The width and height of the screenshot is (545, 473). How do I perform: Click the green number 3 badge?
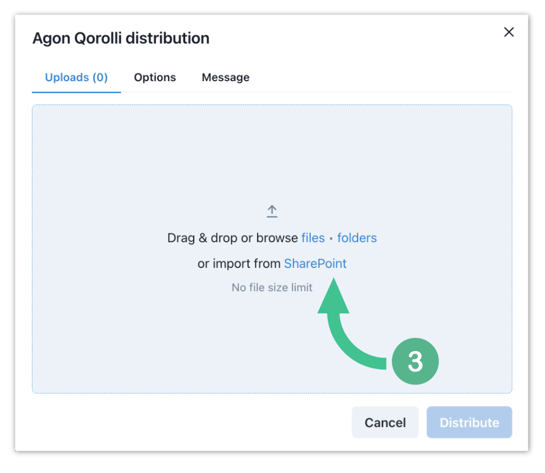coord(415,361)
